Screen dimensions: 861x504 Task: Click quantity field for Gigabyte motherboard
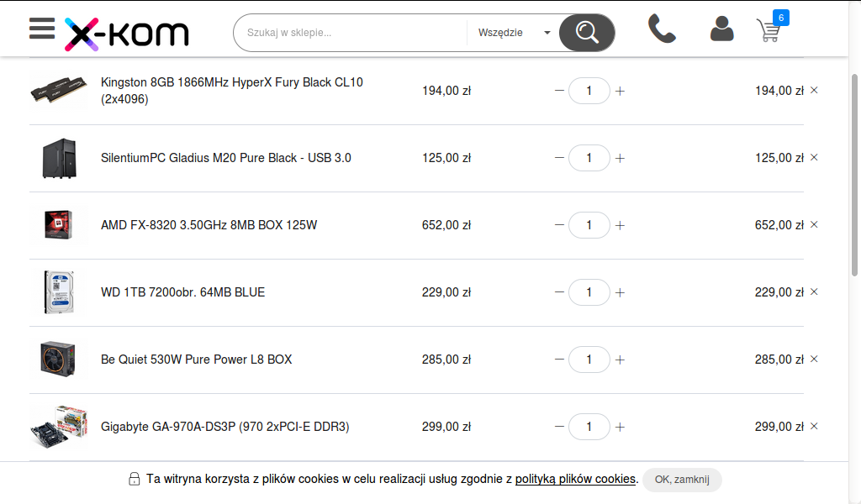589,427
